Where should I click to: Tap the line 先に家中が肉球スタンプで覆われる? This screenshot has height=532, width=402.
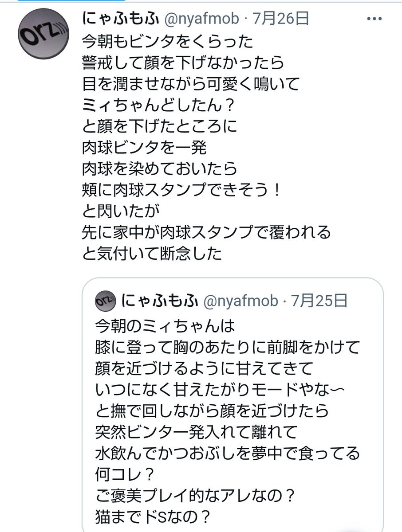click(x=207, y=233)
